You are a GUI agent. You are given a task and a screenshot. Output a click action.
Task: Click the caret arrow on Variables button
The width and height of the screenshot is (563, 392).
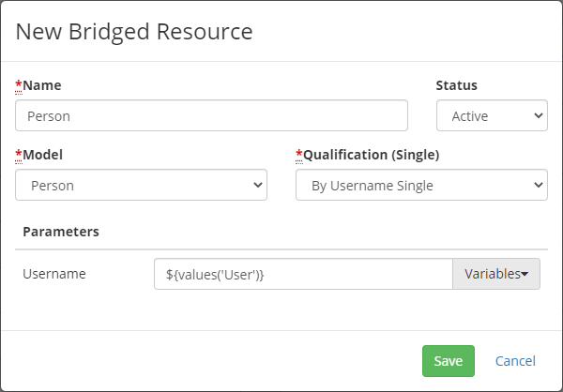click(x=525, y=275)
